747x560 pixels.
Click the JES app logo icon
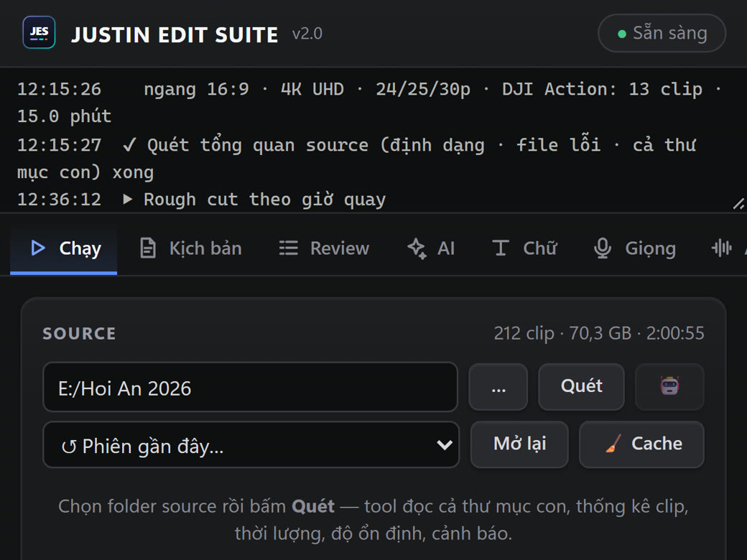coord(39,32)
